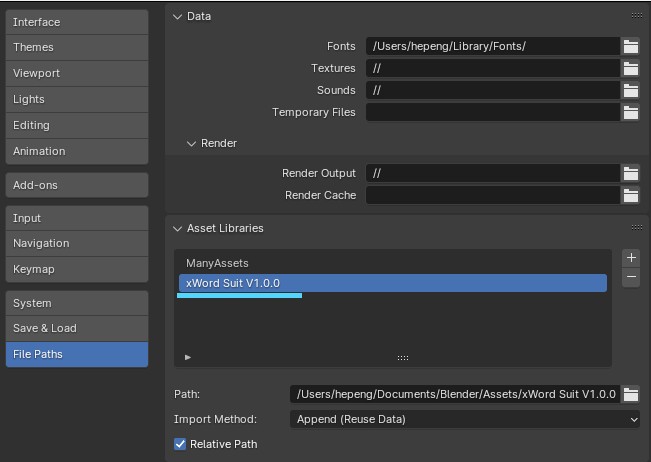Browse folder for Render Output

[x=631, y=173]
